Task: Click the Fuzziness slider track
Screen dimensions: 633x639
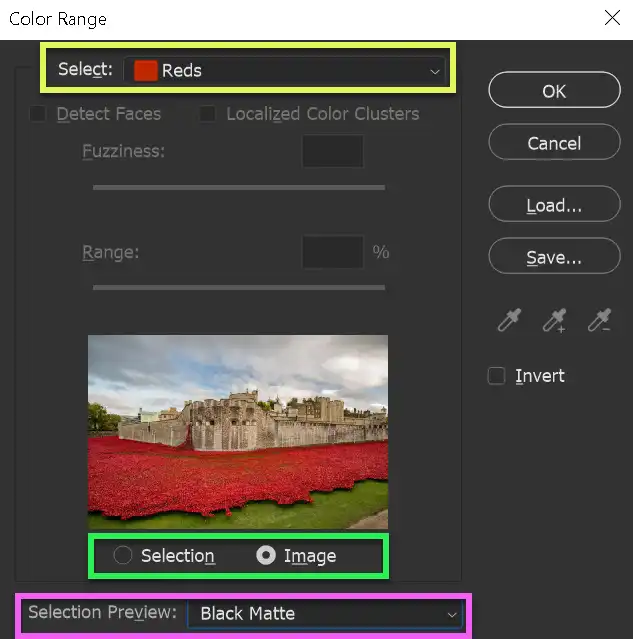Action: point(239,187)
